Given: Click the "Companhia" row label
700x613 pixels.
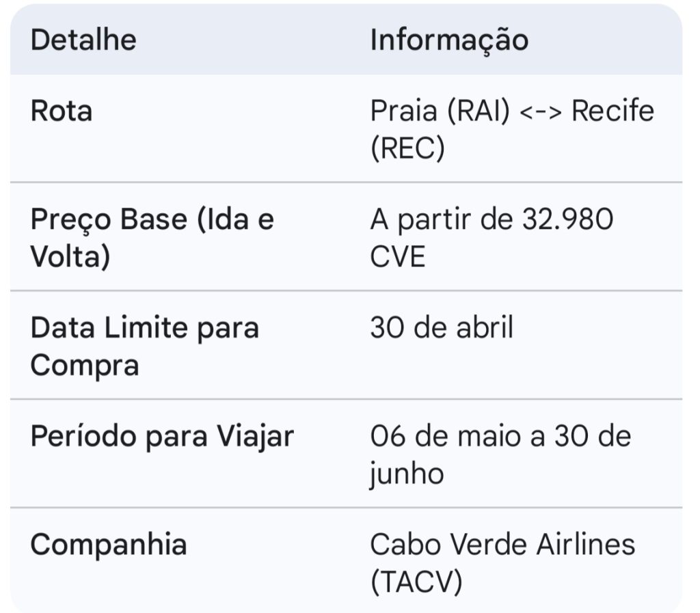Looking at the screenshot, I should tap(109, 545).
